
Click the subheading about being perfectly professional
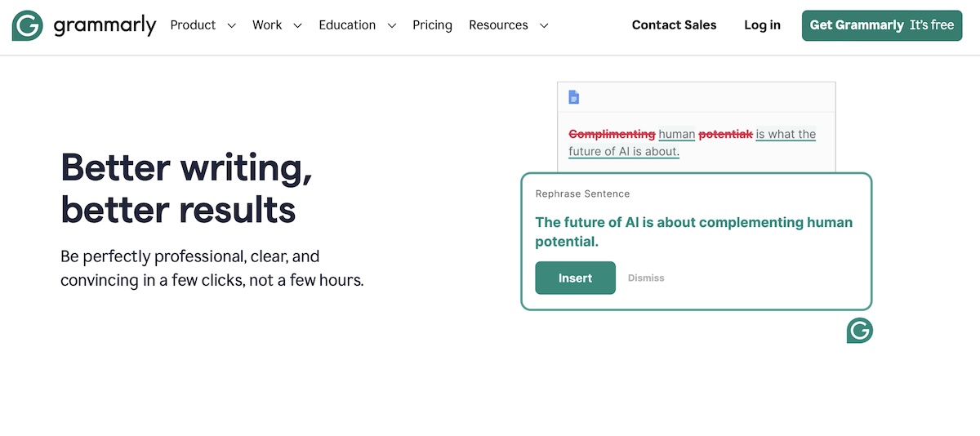click(x=212, y=268)
